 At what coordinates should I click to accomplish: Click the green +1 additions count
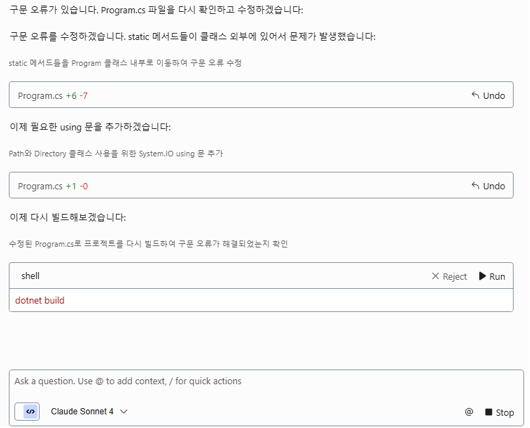71,186
